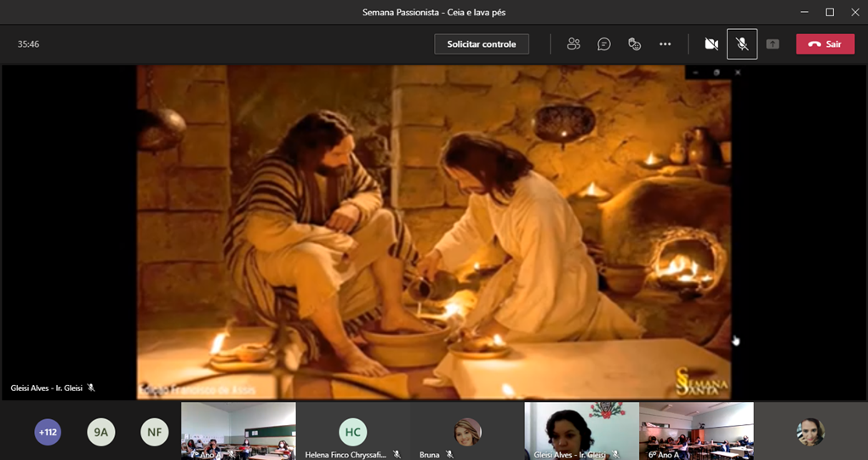The image size is (868, 460).
Task: Select the 9A participant avatar
Action: (100, 432)
